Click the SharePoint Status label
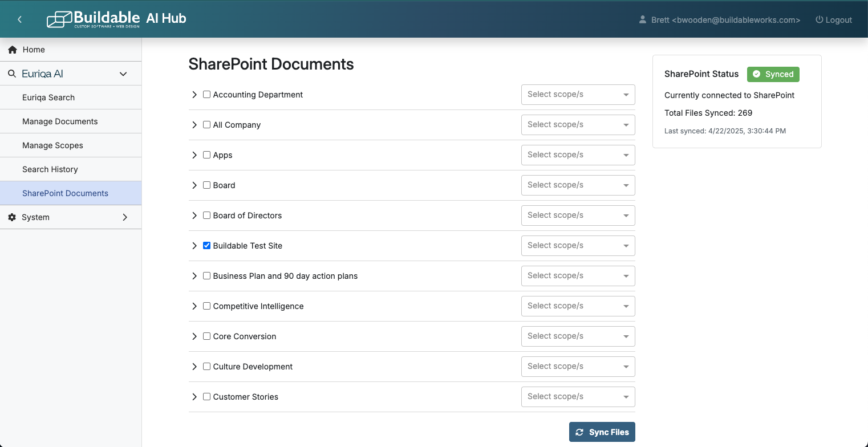 click(x=701, y=74)
